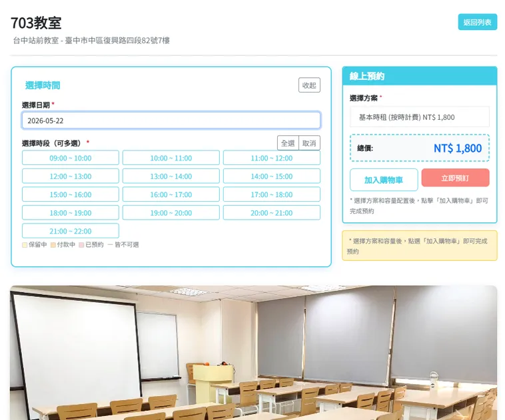Toggle the 09:00 ~ 10:00 time slot
The image size is (505, 420).
coord(70,158)
